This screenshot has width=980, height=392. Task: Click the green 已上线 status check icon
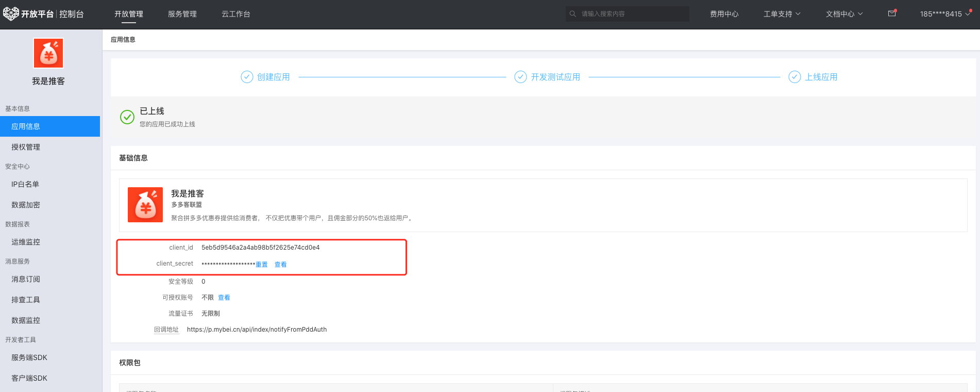click(x=127, y=117)
